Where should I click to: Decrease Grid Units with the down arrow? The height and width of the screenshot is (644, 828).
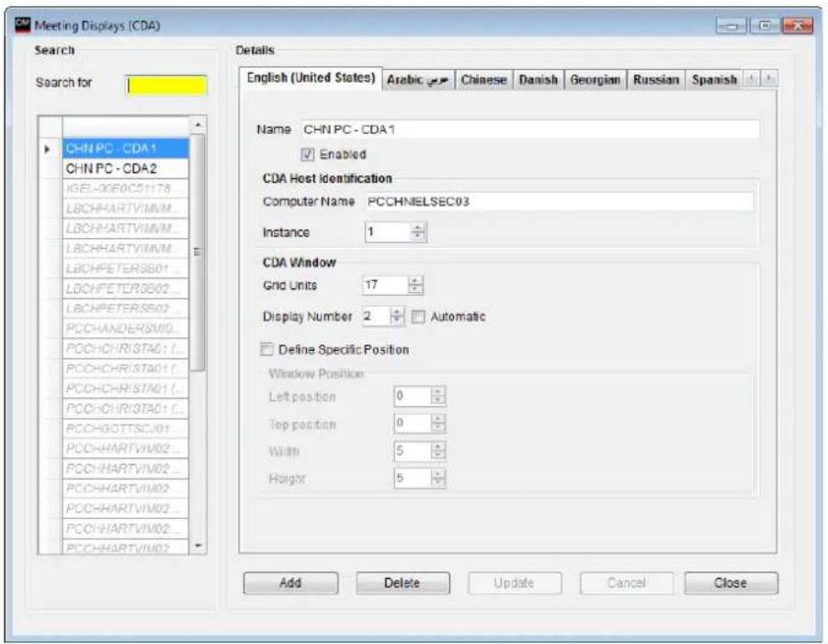[415, 289]
